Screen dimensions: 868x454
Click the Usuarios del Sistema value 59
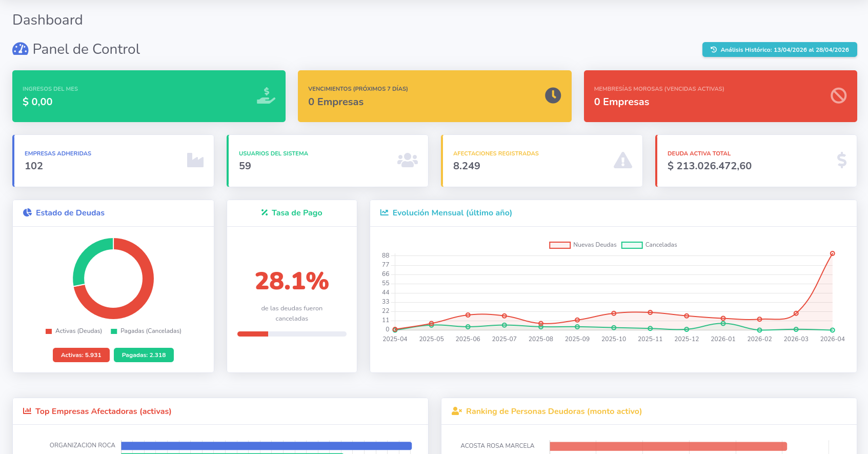click(245, 166)
